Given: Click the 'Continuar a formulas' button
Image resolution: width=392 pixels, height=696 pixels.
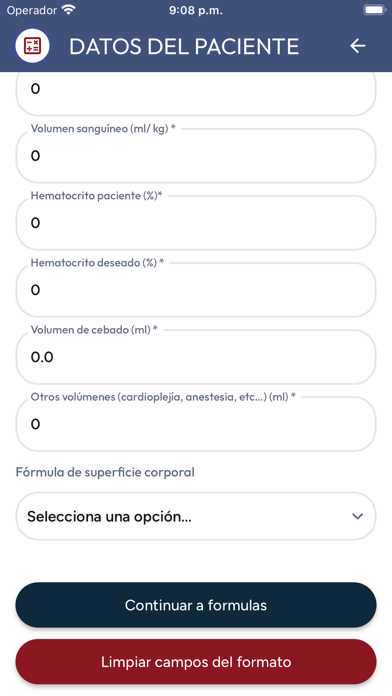Looking at the screenshot, I should [196, 605].
